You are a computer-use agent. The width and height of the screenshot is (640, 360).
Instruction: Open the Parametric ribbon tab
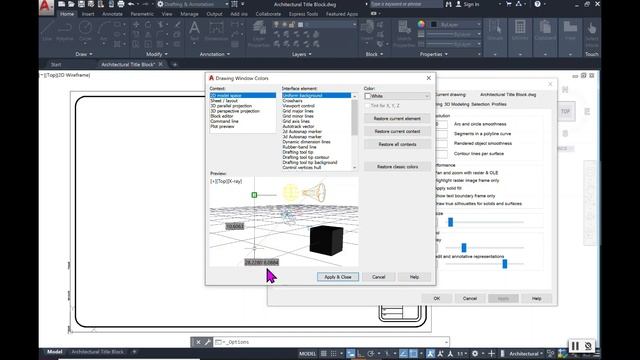click(x=142, y=14)
